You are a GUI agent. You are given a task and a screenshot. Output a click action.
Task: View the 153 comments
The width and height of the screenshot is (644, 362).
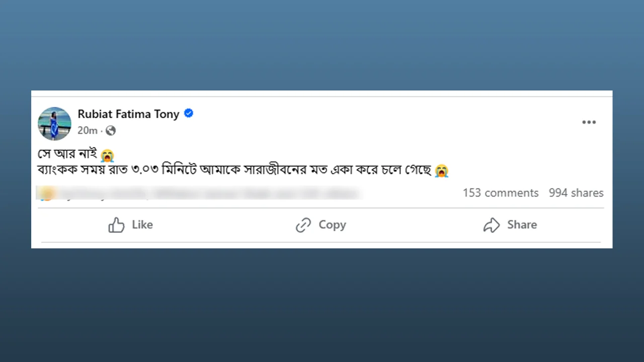pos(501,193)
